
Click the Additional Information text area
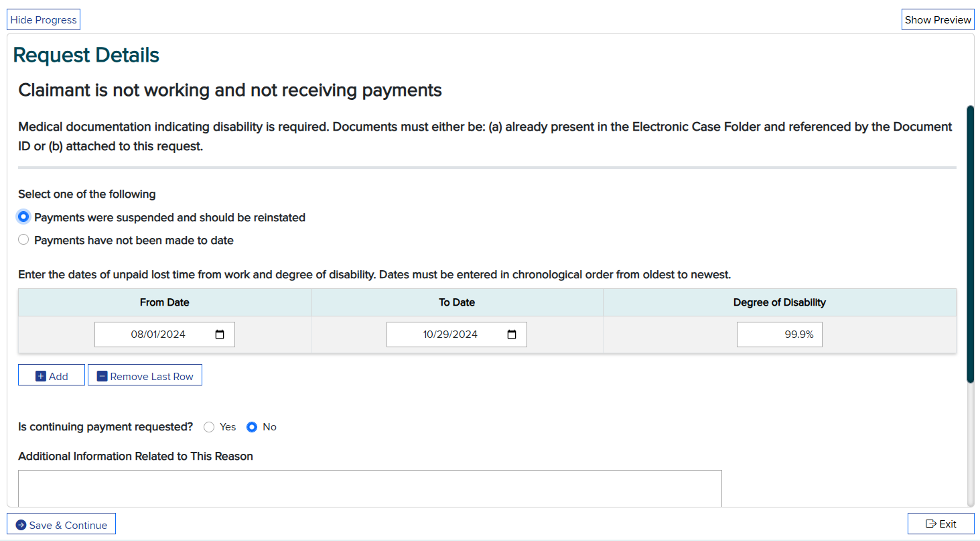[370, 488]
